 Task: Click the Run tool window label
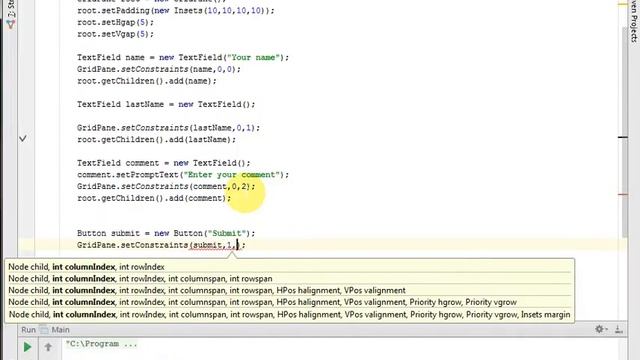point(29,329)
